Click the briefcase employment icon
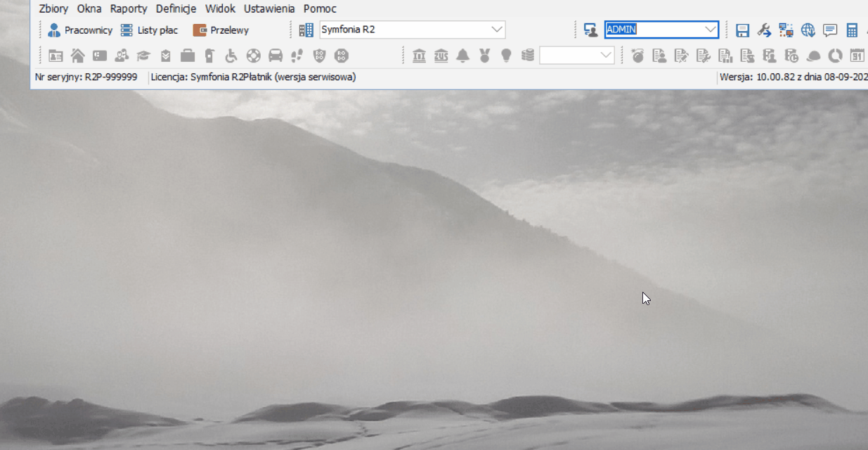 (x=188, y=56)
